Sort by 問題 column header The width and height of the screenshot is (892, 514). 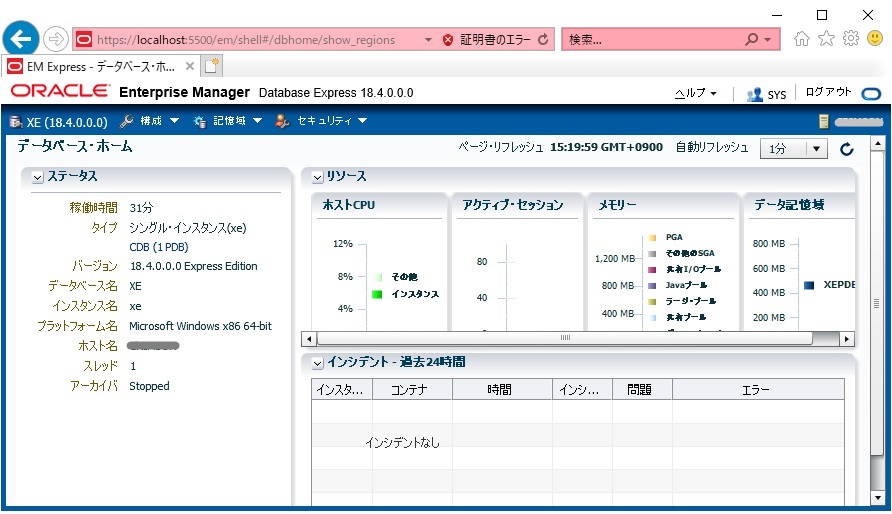tap(642, 390)
